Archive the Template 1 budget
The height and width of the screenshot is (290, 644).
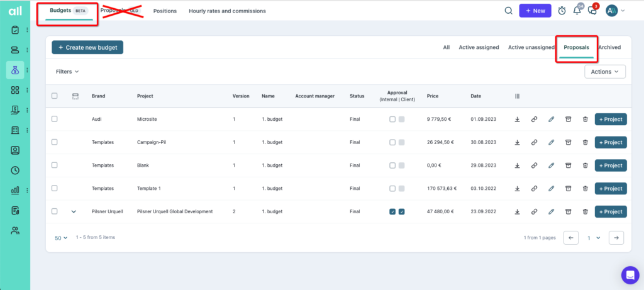click(x=568, y=189)
